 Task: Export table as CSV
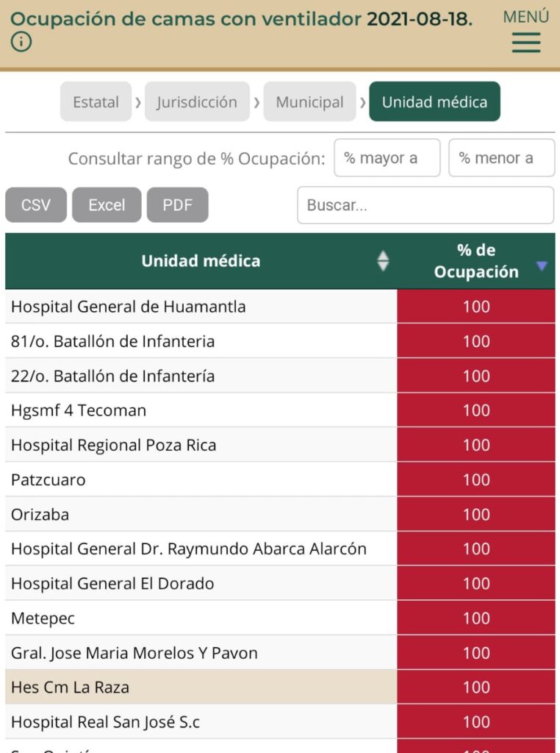pyautogui.click(x=36, y=205)
